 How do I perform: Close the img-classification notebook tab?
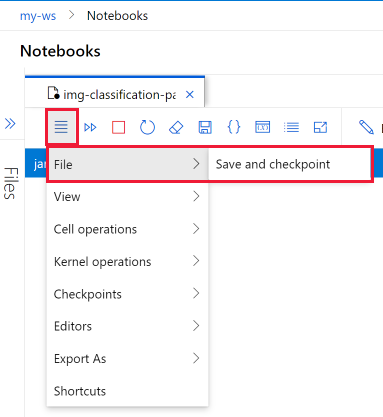[190, 95]
